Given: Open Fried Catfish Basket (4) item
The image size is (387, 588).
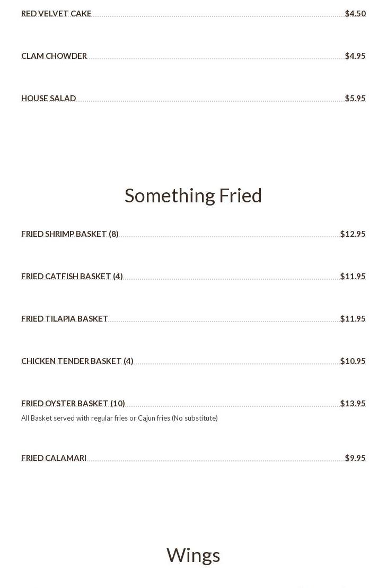Looking at the screenshot, I should pyautogui.click(x=72, y=277).
